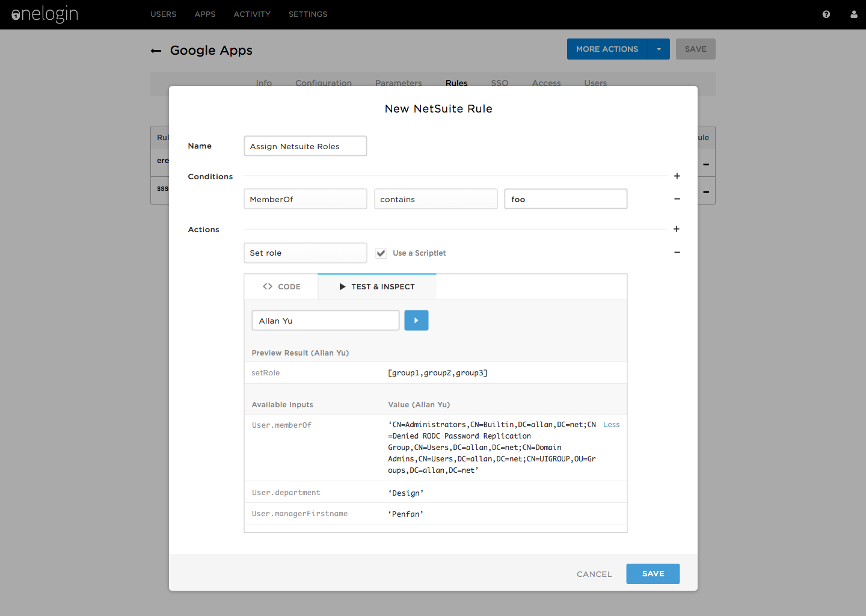Select the Rules tab behind the dialog
Viewport: 866px width, 616px height.
[456, 83]
